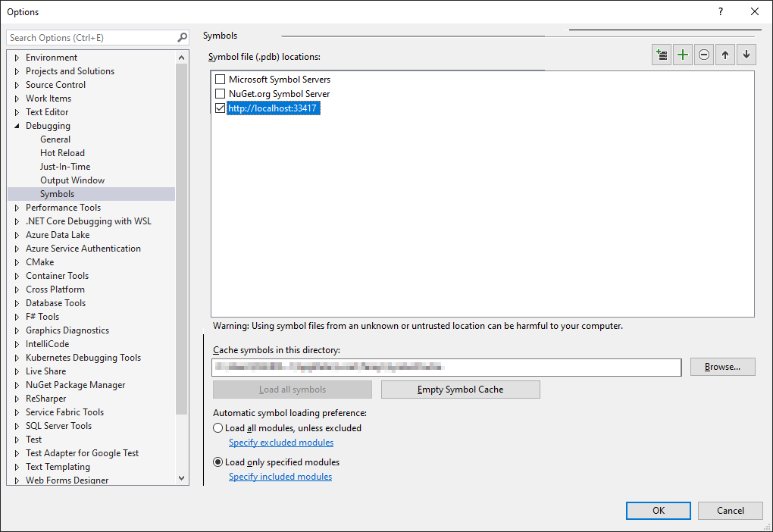Open the Specify included modules link
773x532 pixels.
pos(280,477)
